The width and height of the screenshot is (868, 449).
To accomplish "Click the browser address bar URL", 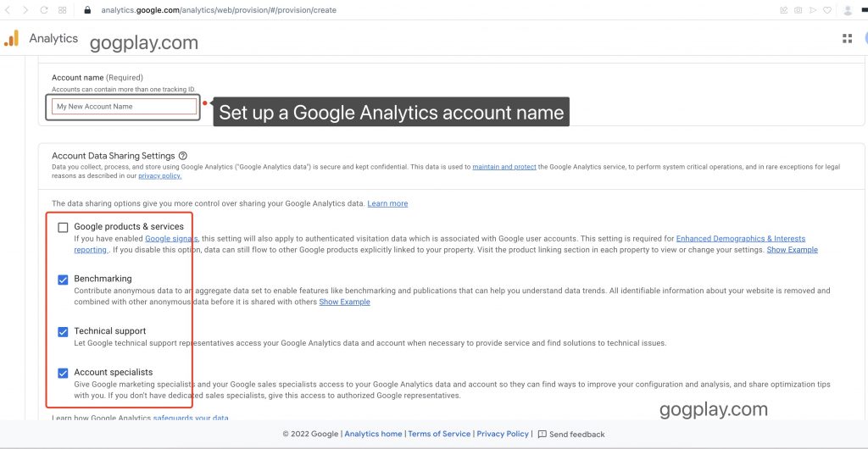I will tap(219, 10).
